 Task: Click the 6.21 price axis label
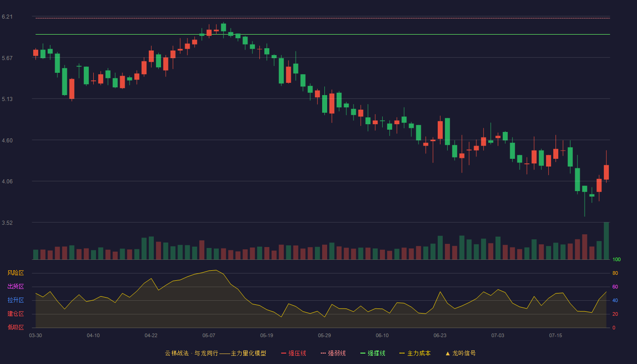(x=7, y=17)
